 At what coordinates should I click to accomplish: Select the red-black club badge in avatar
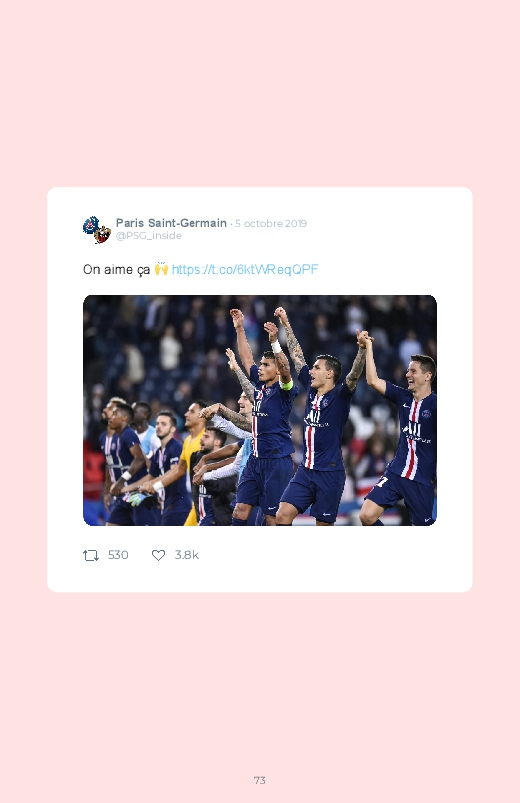pos(103,235)
